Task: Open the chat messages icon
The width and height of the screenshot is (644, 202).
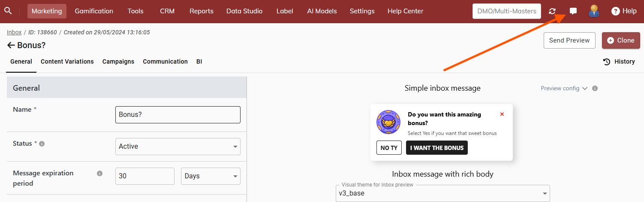Action: pyautogui.click(x=573, y=11)
